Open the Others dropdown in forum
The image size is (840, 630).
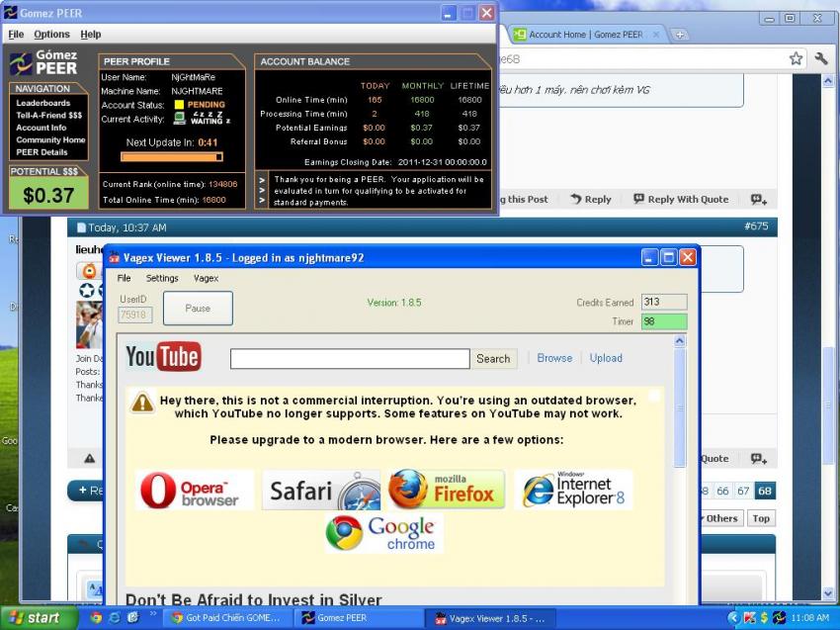[720, 518]
